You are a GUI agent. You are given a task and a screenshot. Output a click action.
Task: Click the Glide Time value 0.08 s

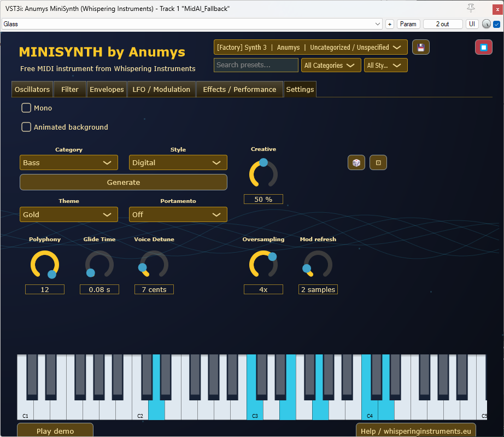(99, 289)
